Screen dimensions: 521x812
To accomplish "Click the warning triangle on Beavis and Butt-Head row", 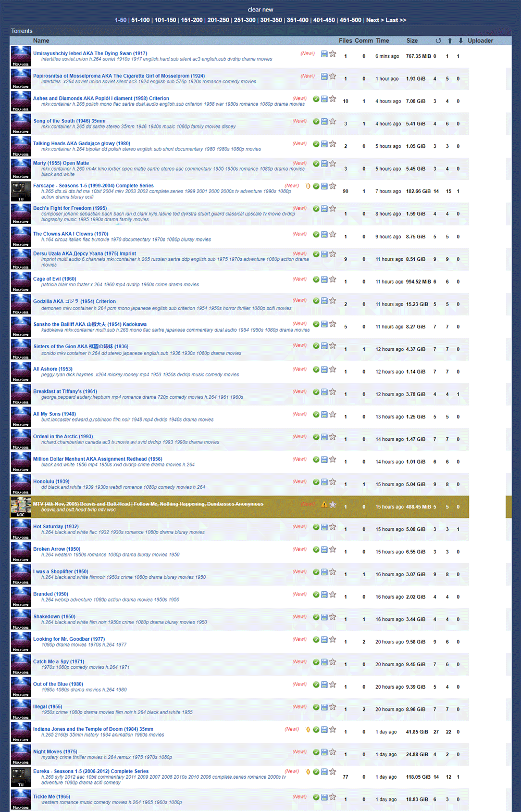I will point(324,504).
